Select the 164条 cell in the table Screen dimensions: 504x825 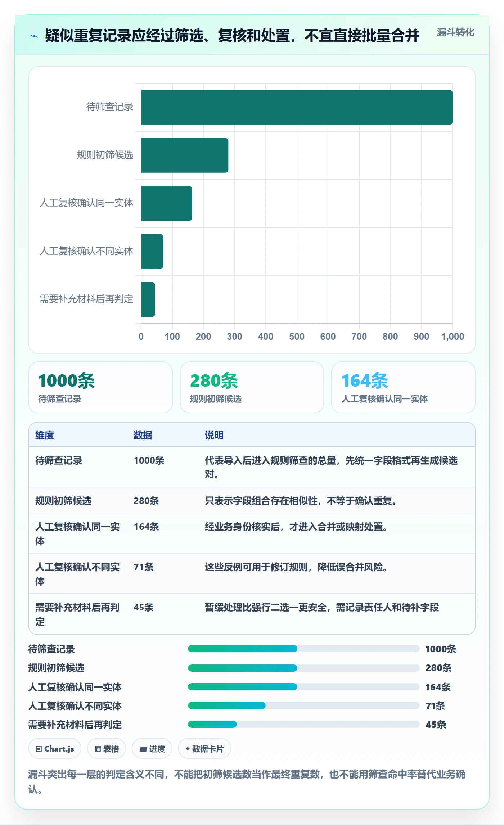pyautogui.click(x=147, y=527)
